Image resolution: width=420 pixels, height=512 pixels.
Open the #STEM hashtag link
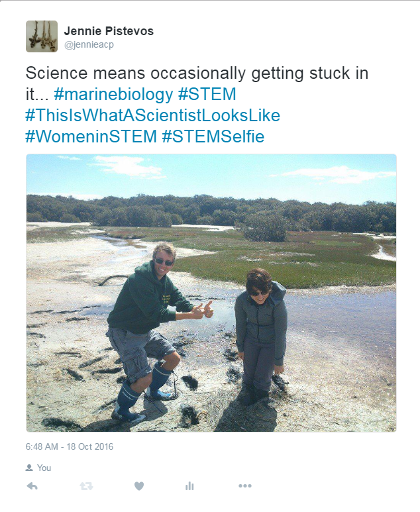(x=207, y=94)
